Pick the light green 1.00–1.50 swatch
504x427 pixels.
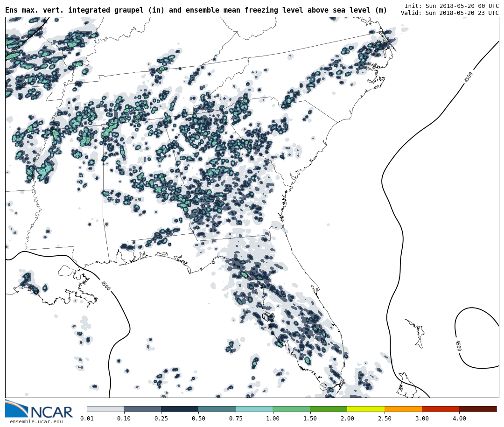point(291,409)
